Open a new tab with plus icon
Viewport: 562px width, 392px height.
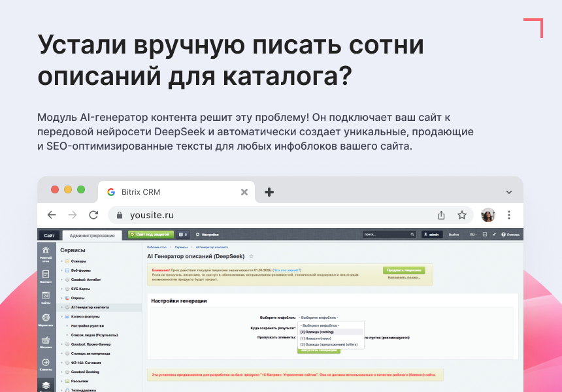(269, 192)
